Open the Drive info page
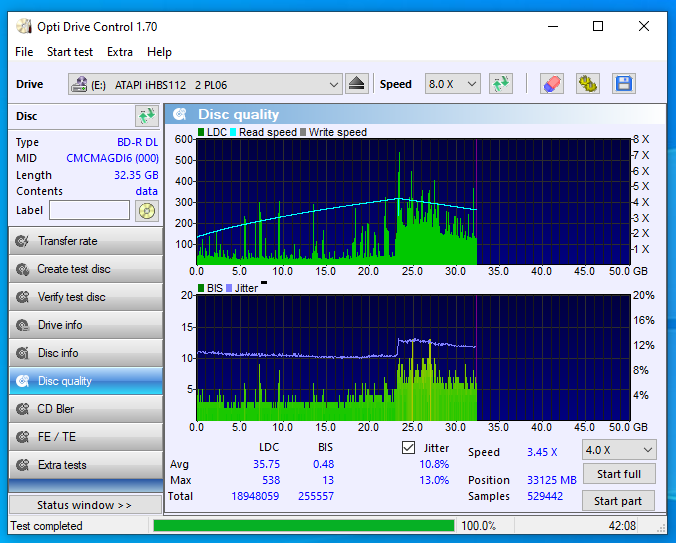The width and height of the screenshot is (676, 543). [x=86, y=325]
